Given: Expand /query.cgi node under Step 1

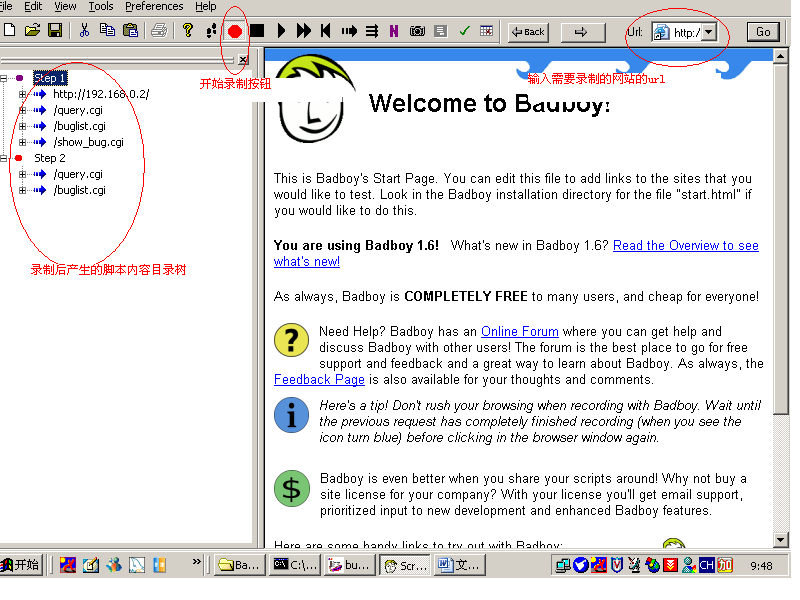Looking at the screenshot, I should pos(22,110).
